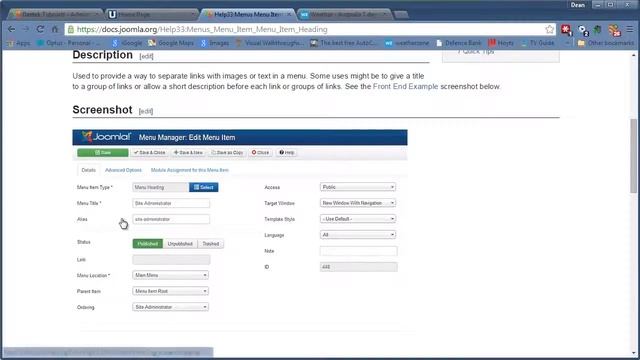Open The best free AutoC... bookmark
The height and width of the screenshot is (360, 640).
[344, 43]
